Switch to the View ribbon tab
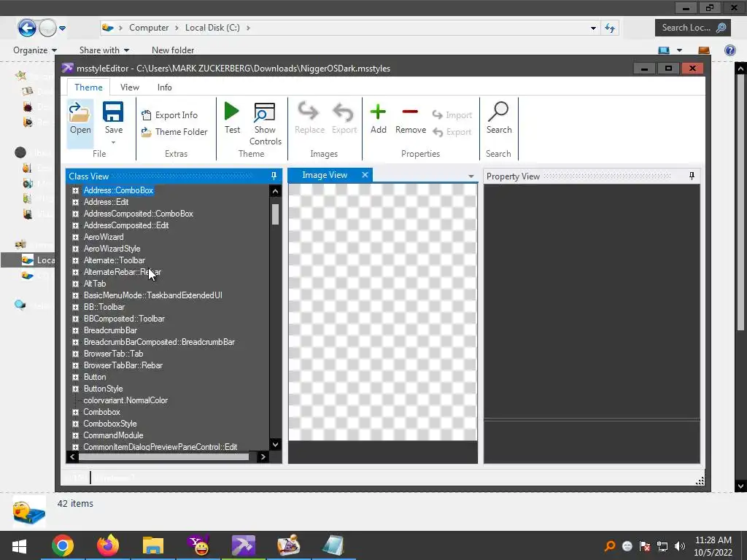This screenshot has height=560, width=747. pyautogui.click(x=130, y=87)
